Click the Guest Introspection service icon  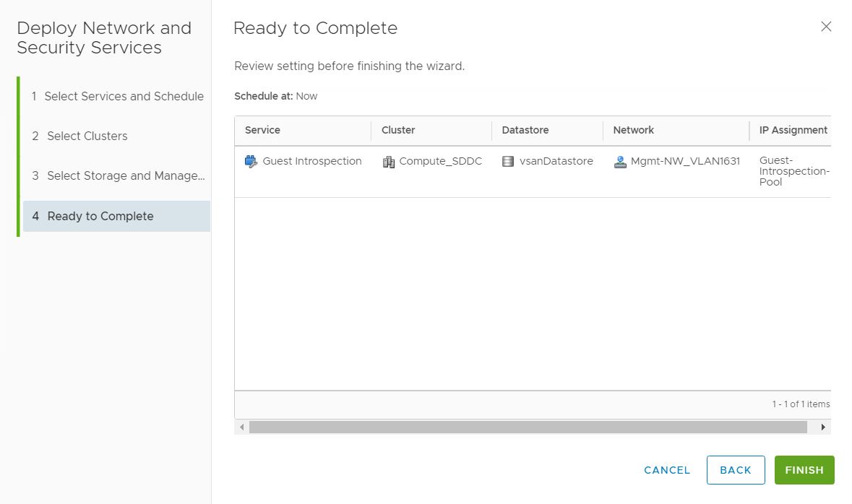(251, 162)
